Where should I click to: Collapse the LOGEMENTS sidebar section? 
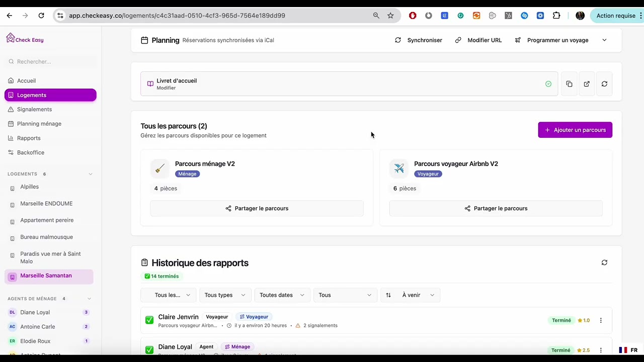pyautogui.click(x=91, y=174)
